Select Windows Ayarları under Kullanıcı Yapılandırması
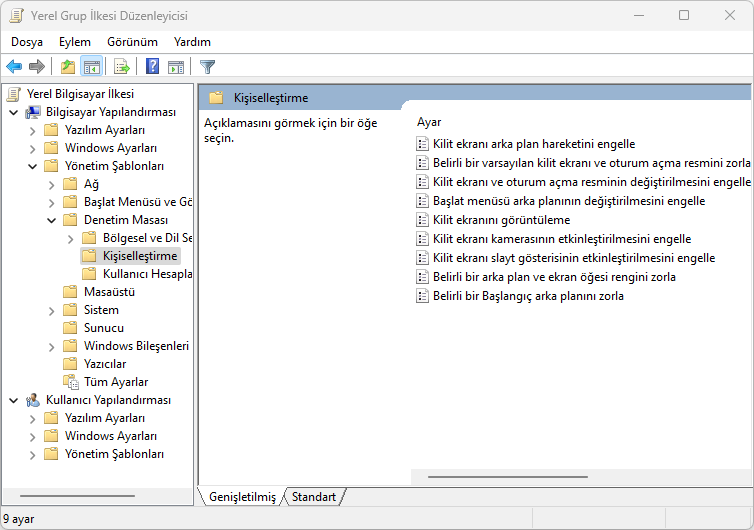Screen dimensions: 754x530 tap(111, 436)
